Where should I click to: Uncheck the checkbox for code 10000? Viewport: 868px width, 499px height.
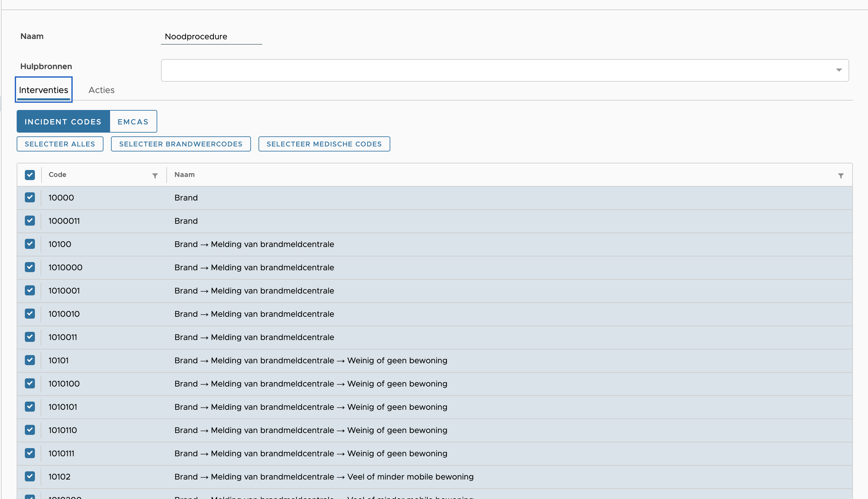click(30, 197)
